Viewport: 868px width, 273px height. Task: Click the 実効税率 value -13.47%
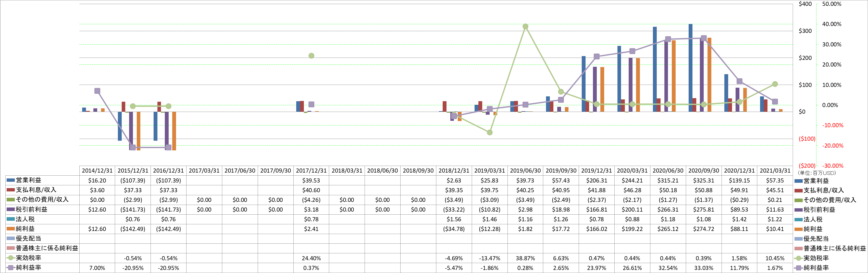[490, 258]
